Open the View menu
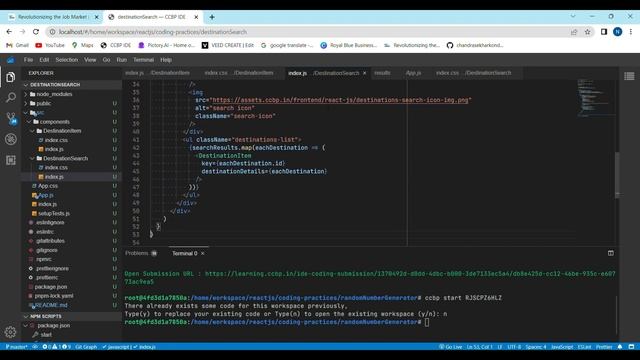Screen dimensions: 640x360 tap(90, 60)
